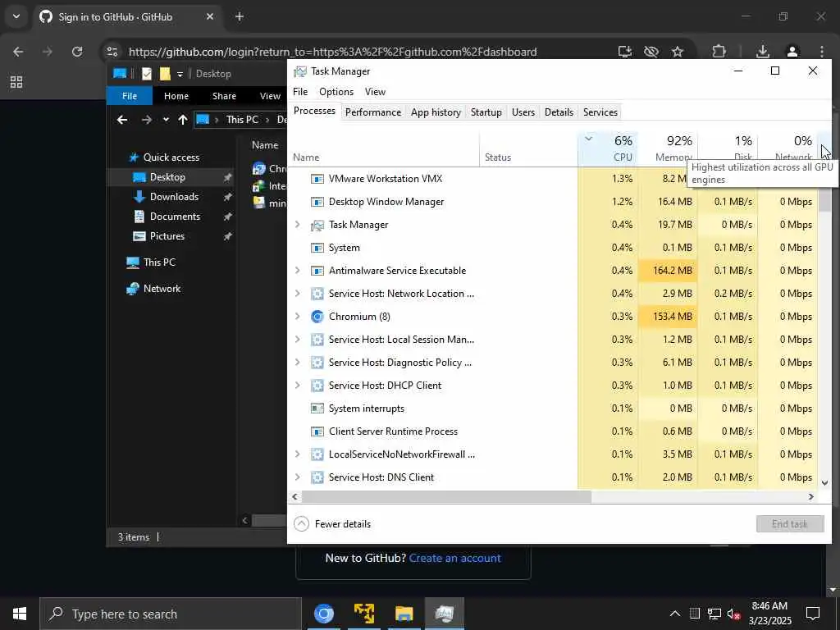Click the install app icon in address bar
Screen dimensions: 840x630
point(624,52)
